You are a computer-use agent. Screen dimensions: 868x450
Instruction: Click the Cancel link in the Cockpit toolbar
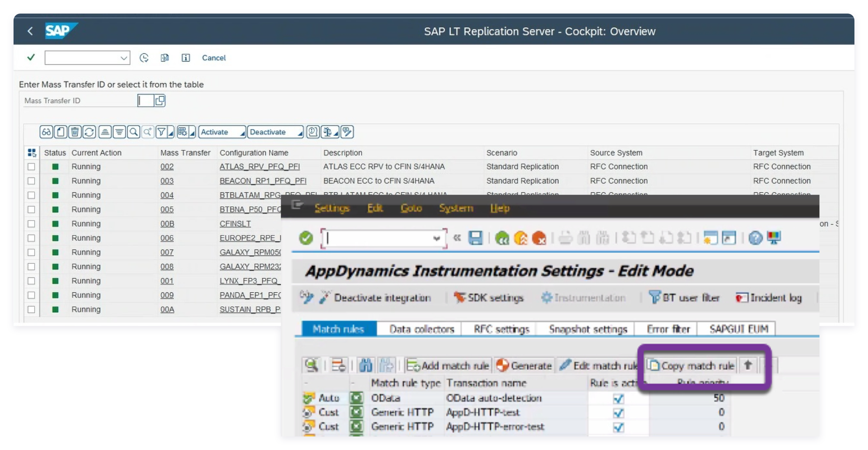[x=214, y=58]
